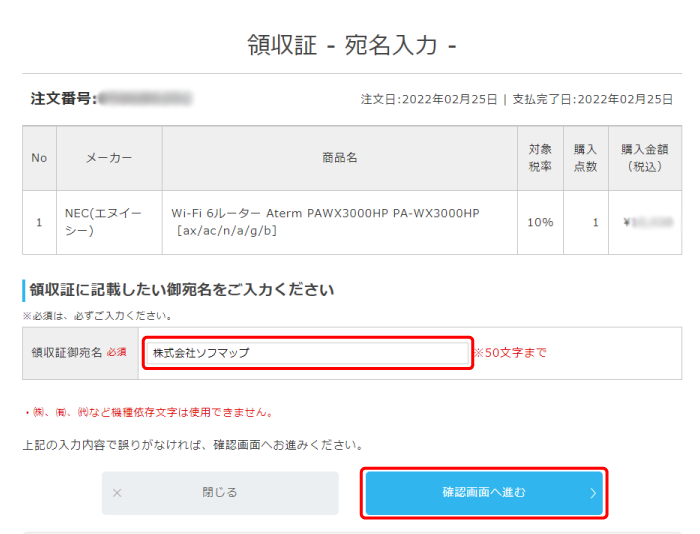Click the row number 1 cell
This screenshot has width=700, height=534.
point(39,222)
